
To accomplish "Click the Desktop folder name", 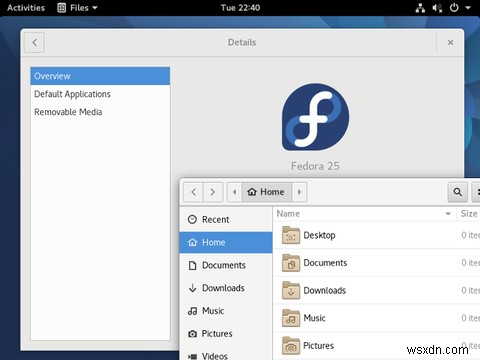I will pyautogui.click(x=319, y=235).
